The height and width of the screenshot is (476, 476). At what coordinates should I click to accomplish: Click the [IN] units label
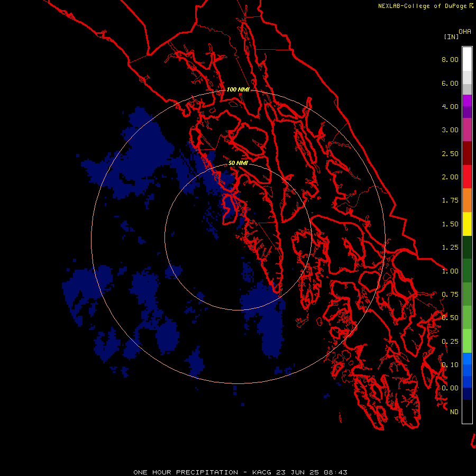451,36
